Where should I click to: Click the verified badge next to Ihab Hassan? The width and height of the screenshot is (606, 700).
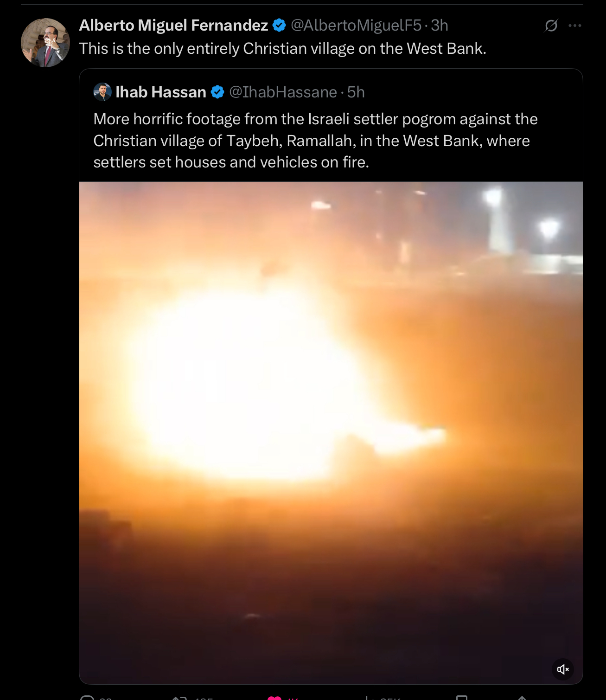217,92
